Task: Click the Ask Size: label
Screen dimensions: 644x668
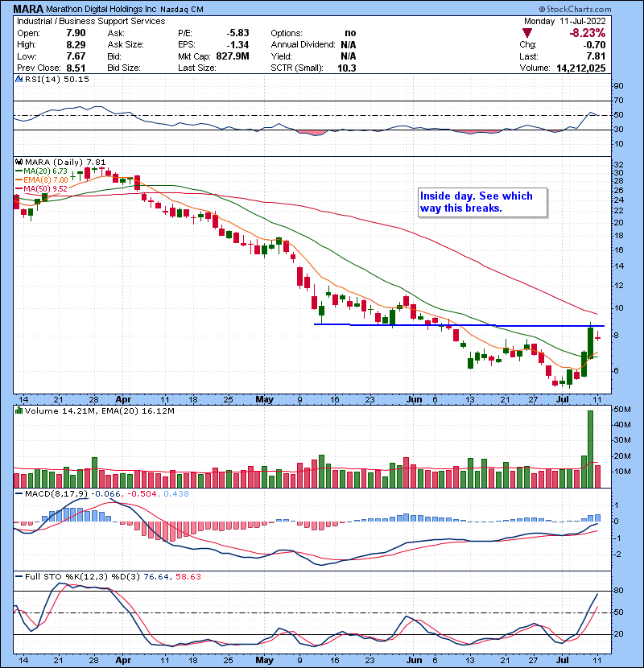Action: tap(126, 45)
